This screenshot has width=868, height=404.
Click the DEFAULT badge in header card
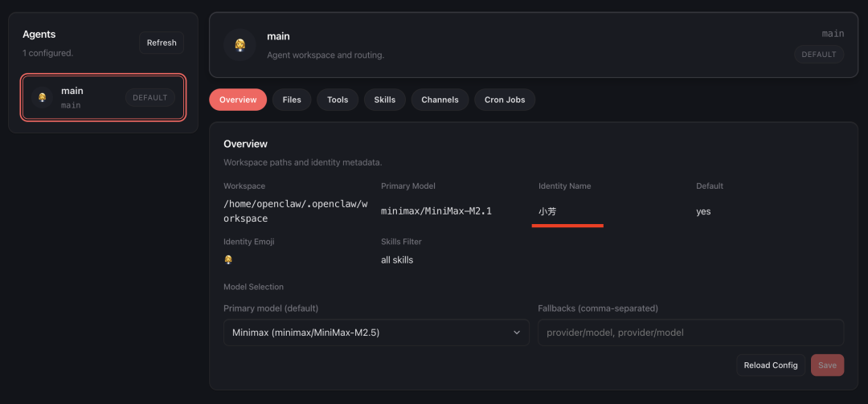(x=819, y=55)
